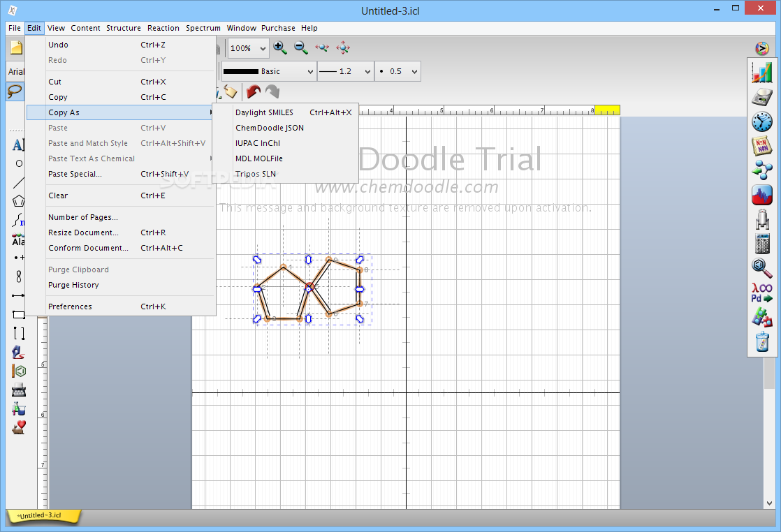The height and width of the screenshot is (532, 781).
Task: Switch to Untitled-3.icl document tab
Action: tap(43, 516)
